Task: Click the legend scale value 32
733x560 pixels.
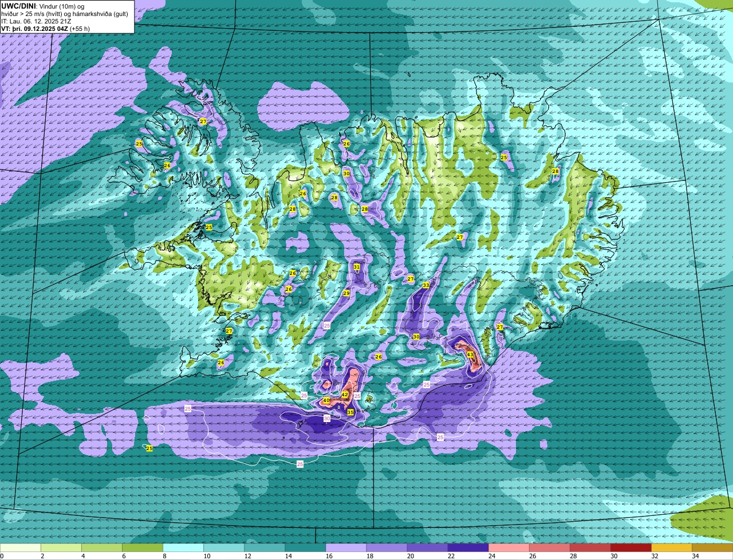Action: tap(653, 556)
